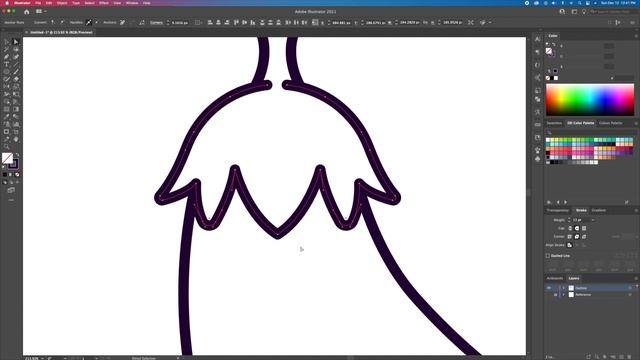The height and width of the screenshot is (360, 640).
Task: Click the color spectrum bar
Action: 590,100
